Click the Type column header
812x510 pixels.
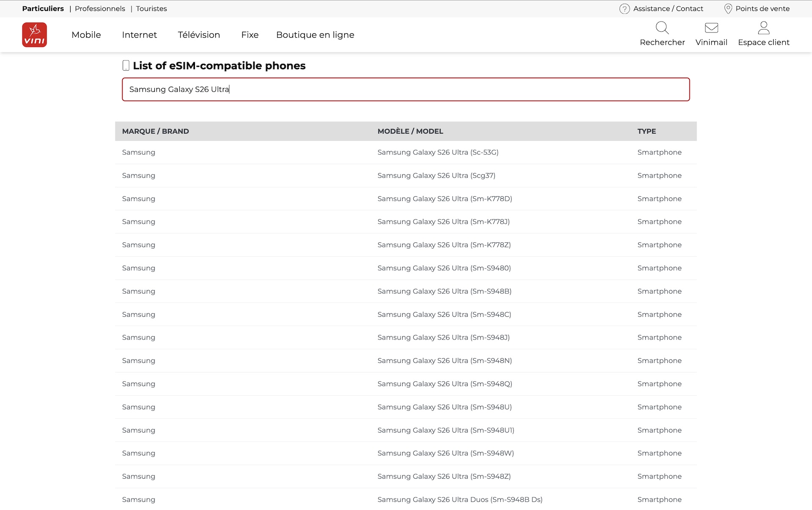(646, 131)
